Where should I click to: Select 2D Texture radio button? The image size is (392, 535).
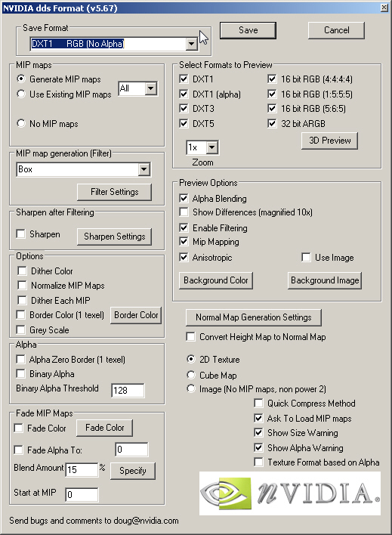point(190,359)
